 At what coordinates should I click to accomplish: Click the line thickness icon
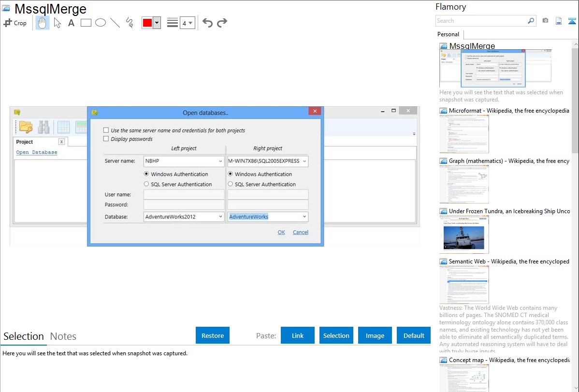pyautogui.click(x=173, y=23)
